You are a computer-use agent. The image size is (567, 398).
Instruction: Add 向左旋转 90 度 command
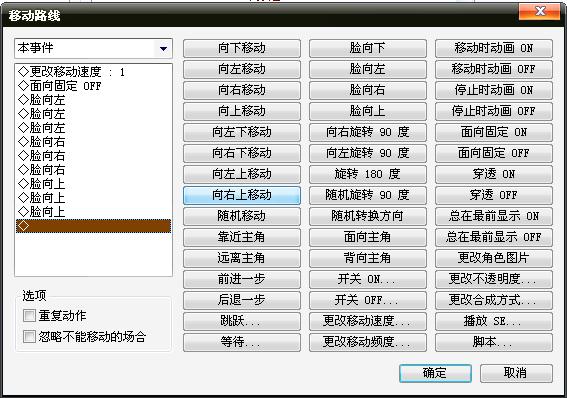click(x=368, y=153)
